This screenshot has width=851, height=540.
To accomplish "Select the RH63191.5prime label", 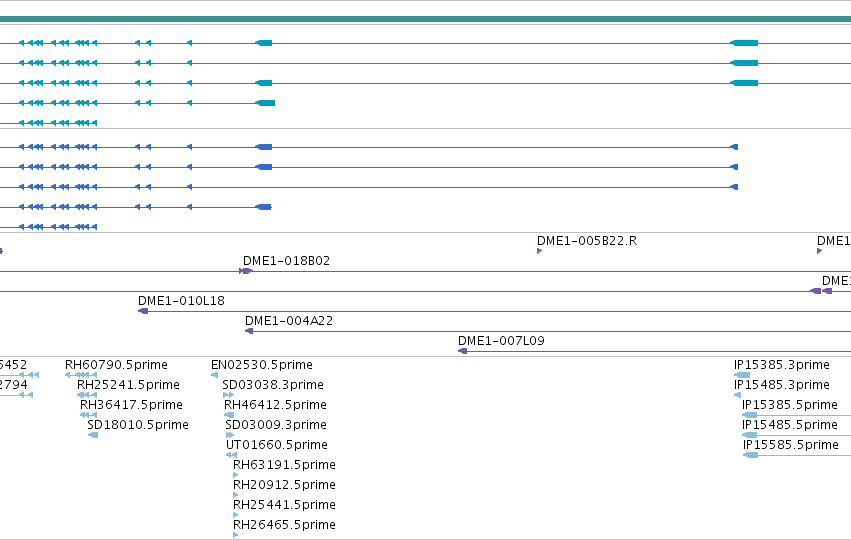I will pos(284,465).
